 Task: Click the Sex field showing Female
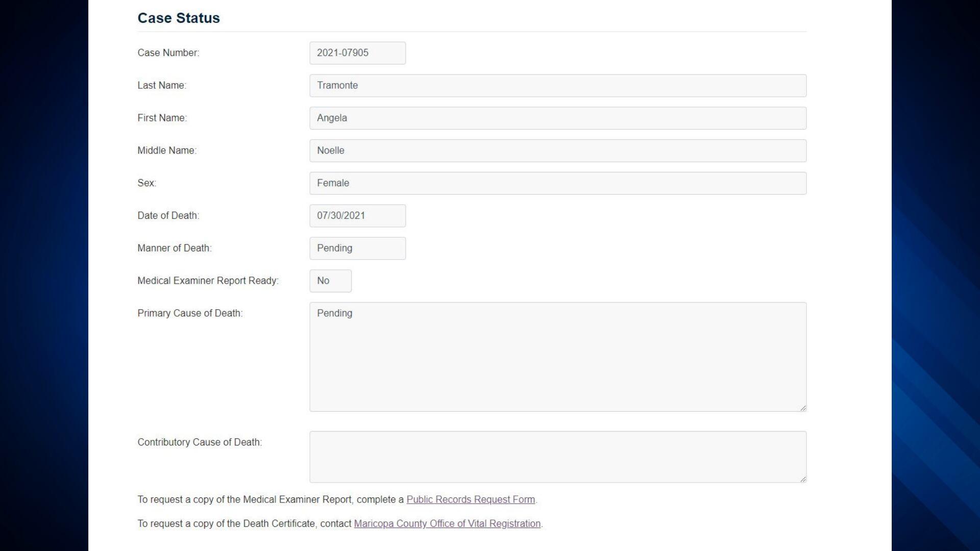[x=557, y=183]
